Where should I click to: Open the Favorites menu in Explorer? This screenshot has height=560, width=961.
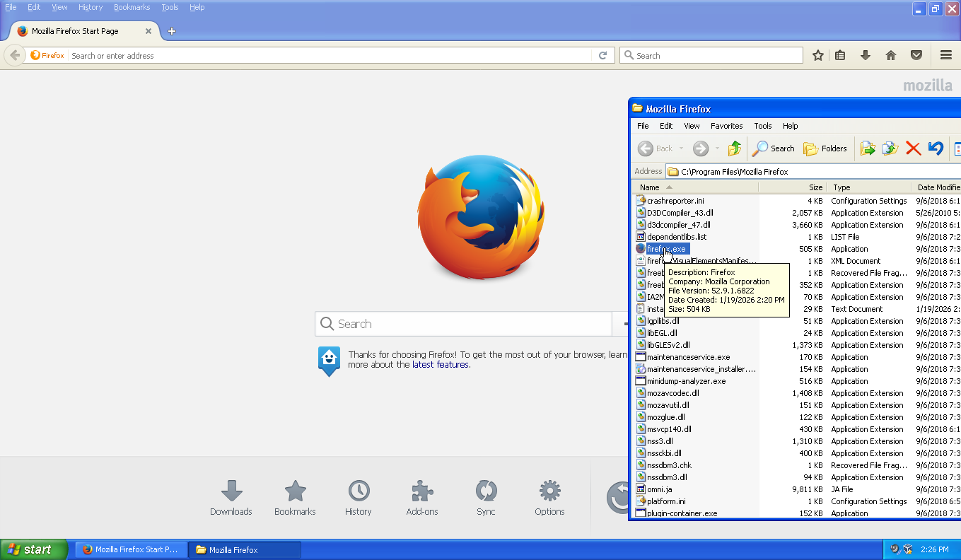726,126
